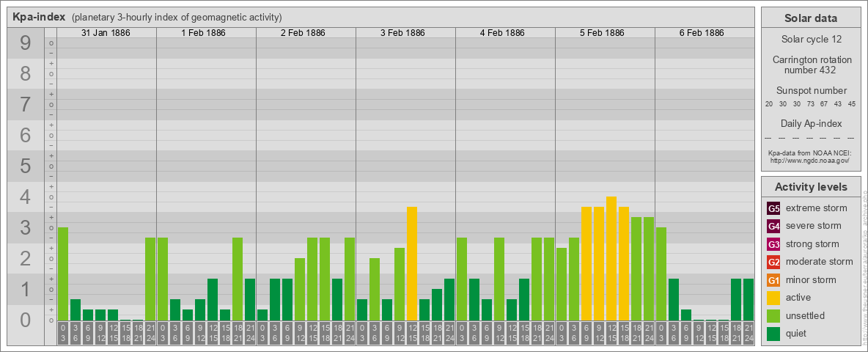868x352 pixels.
Task: Click the light green 'unsettled' legend swatch
Action: click(x=773, y=315)
